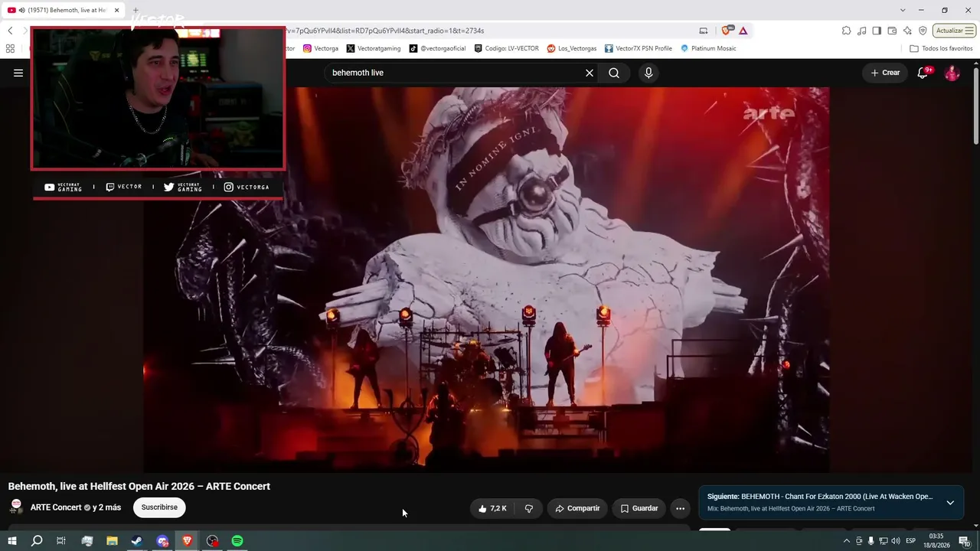
Task: Open the browser extensions puzzle icon
Action: (x=846, y=31)
